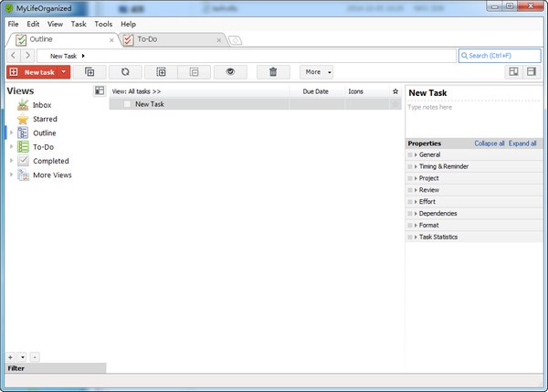Click the expand all tasks toolbar icon
The width and height of the screenshot is (548, 392).
tap(161, 72)
